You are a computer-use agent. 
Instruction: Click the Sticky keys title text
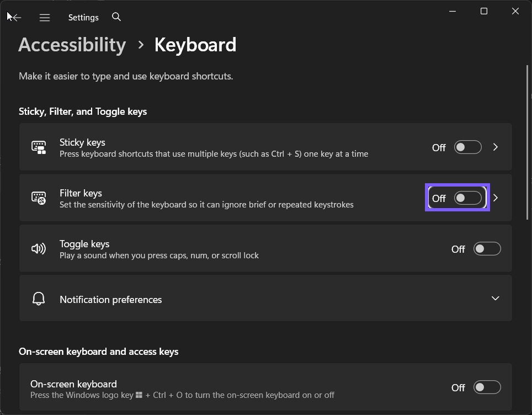82,142
